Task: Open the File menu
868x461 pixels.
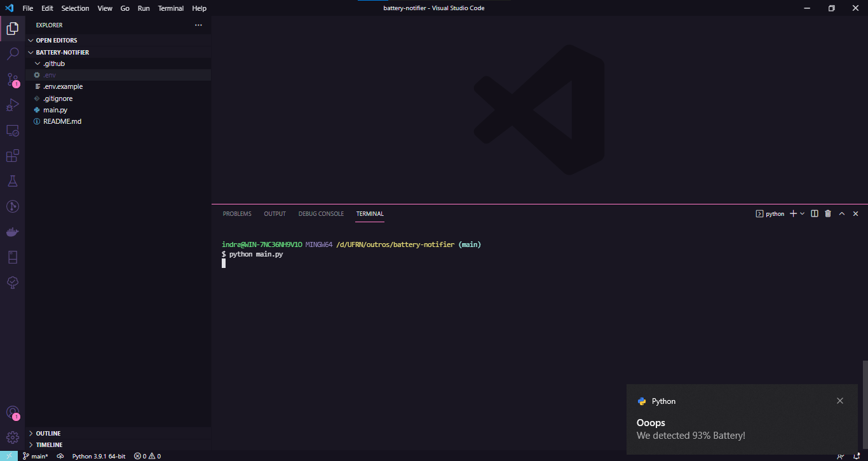Action: coord(28,8)
